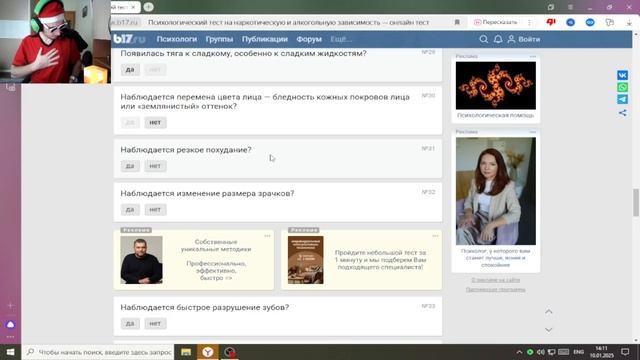Bookmark the page with bookmark icon

pyautogui.click(x=457, y=22)
